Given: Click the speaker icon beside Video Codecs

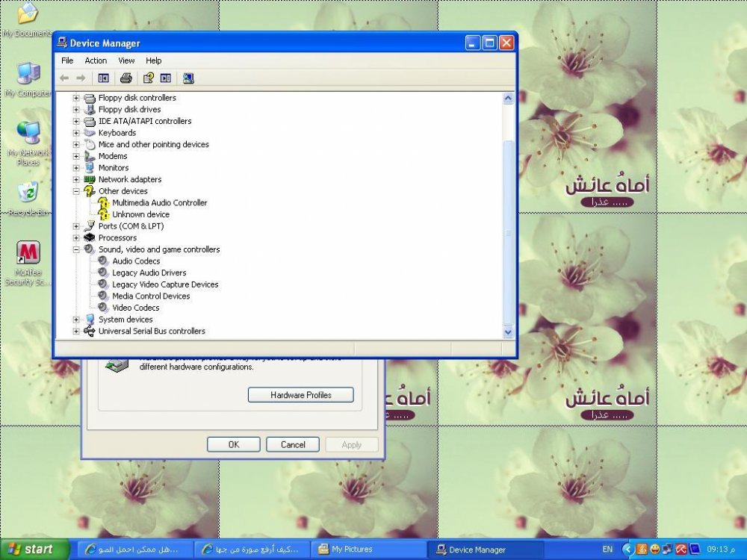Looking at the screenshot, I should coord(103,308).
